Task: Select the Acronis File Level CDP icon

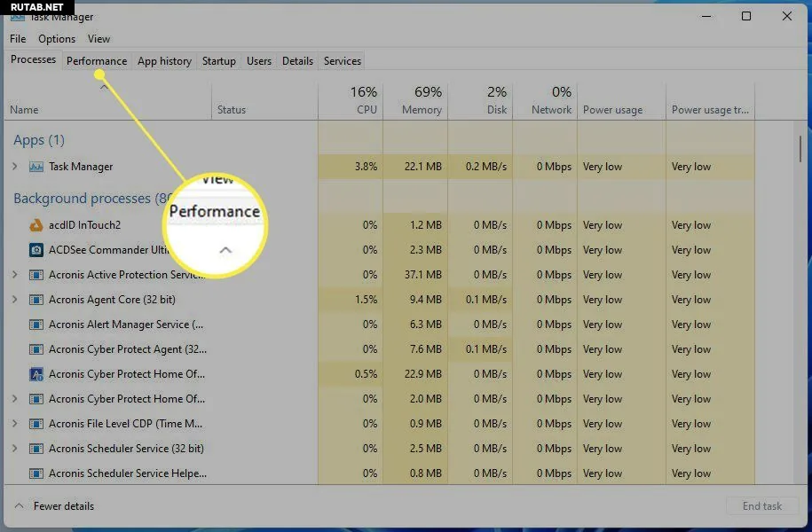Action: pos(36,424)
